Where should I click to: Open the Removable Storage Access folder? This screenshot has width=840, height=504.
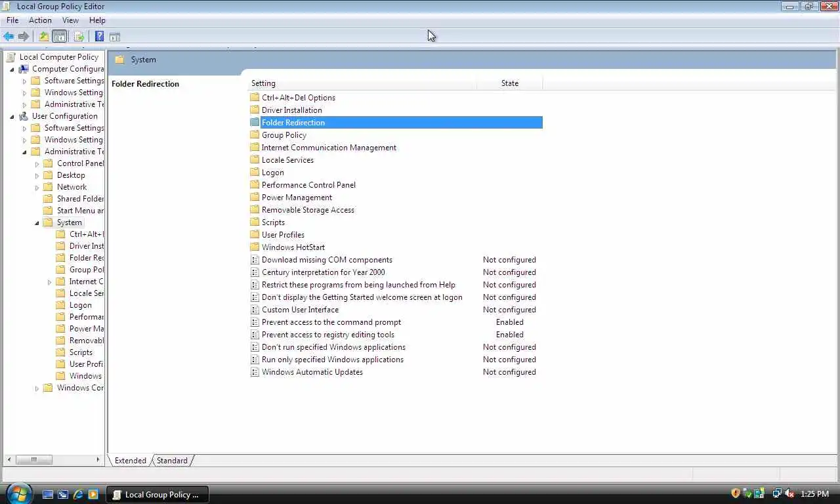point(308,210)
